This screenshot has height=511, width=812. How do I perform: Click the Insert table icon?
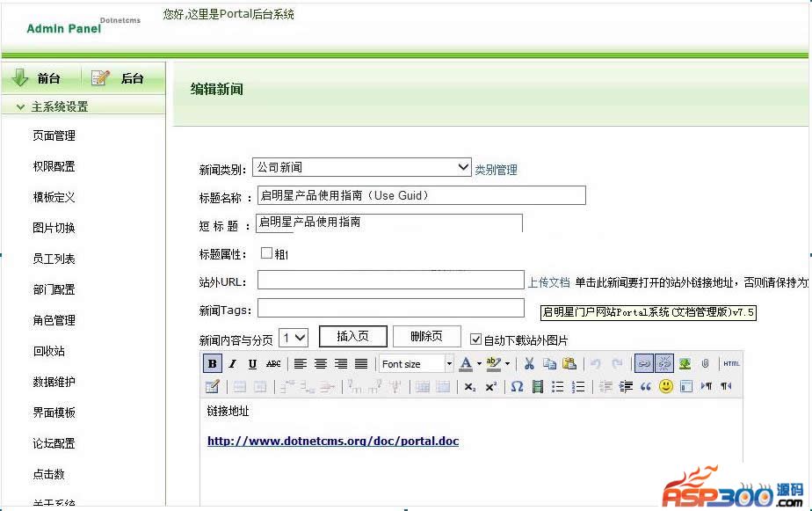point(213,387)
